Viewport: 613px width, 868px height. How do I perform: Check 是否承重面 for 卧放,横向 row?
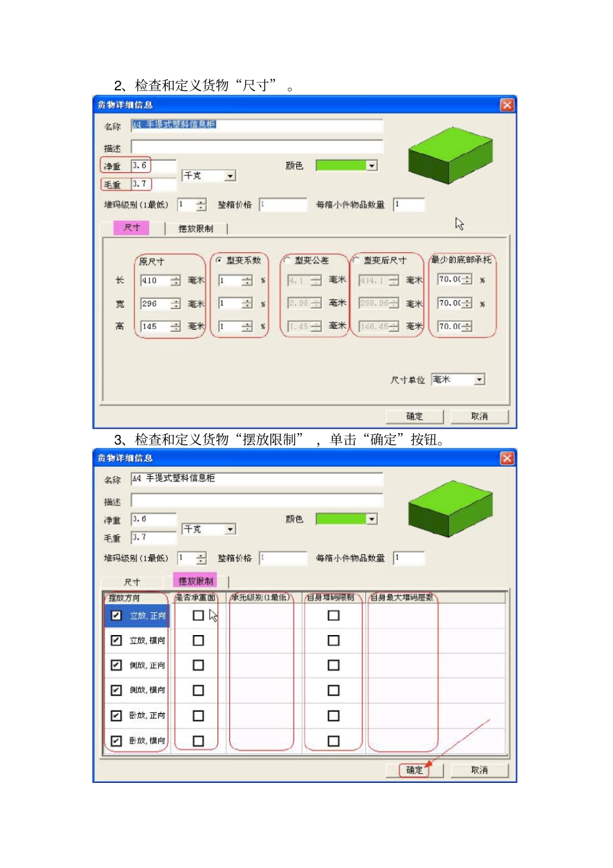pos(198,741)
